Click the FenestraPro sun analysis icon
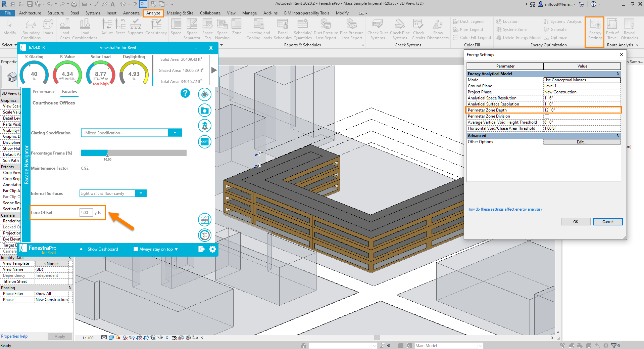644x349 pixels. coord(205,95)
